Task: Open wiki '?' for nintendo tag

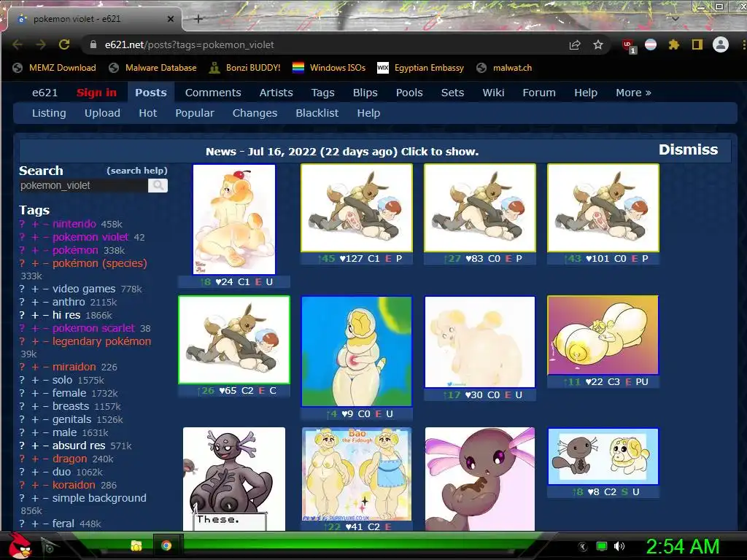Action: [22, 224]
